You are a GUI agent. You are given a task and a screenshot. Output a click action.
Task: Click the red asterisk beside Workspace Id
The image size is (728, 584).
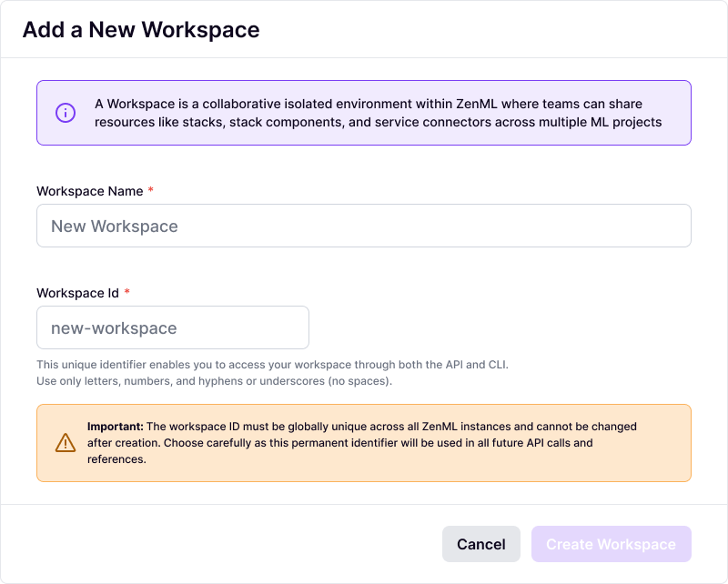127,293
